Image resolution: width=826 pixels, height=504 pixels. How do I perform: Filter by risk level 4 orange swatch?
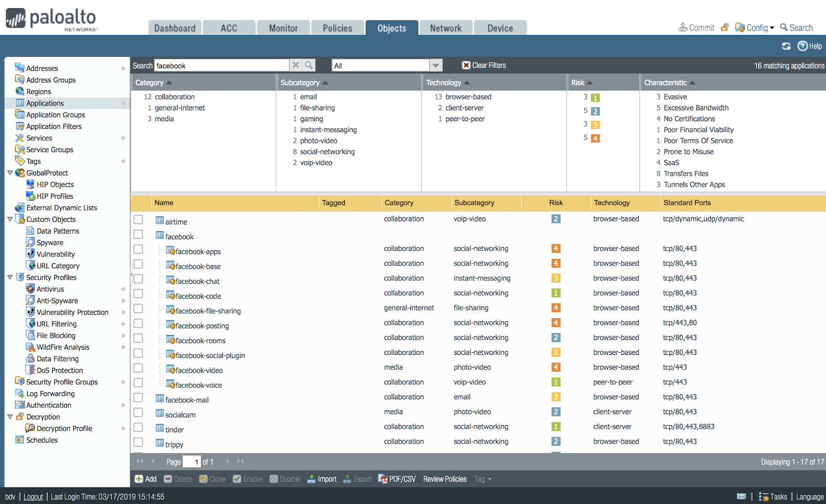(x=595, y=138)
